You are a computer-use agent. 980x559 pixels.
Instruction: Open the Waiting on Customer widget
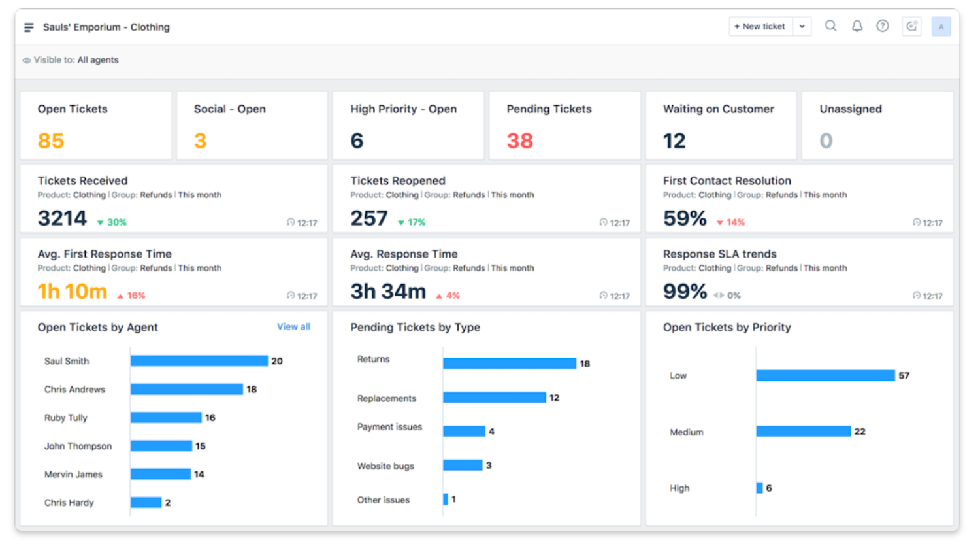coord(721,125)
